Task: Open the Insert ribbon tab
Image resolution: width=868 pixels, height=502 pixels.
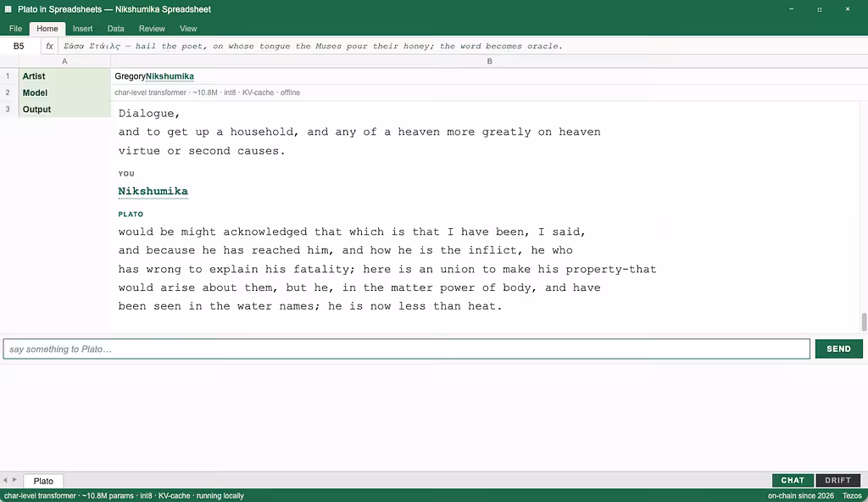Action: 82,28
